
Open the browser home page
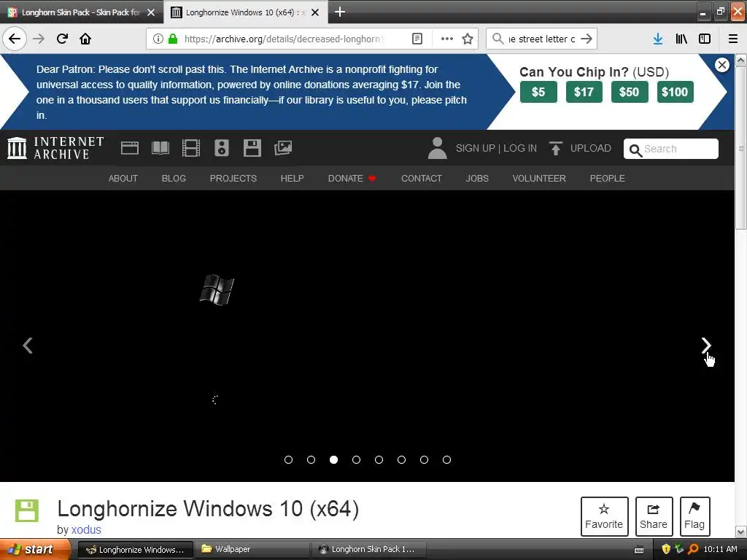(85, 39)
